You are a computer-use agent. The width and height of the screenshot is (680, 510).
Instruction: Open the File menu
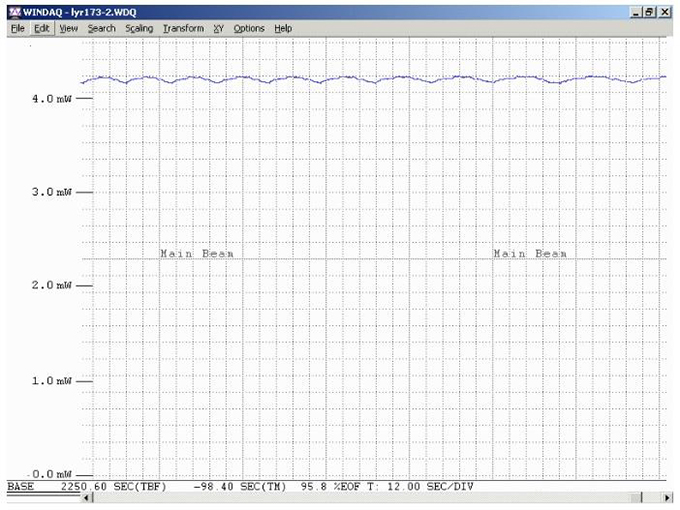(x=18, y=29)
